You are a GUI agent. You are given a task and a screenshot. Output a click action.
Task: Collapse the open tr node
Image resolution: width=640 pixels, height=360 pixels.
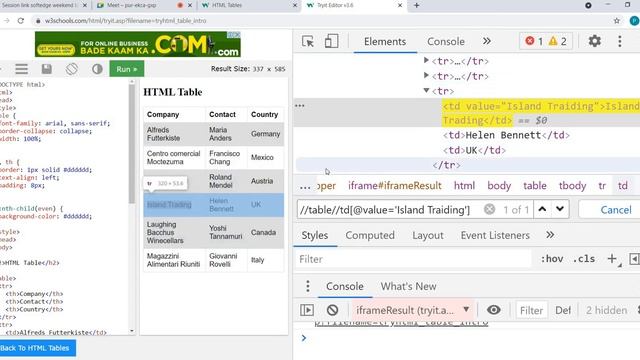pos(426,91)
